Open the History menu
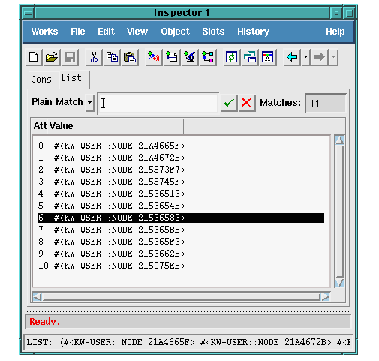This screenshot has width=379, height=361. coord(253,32)
